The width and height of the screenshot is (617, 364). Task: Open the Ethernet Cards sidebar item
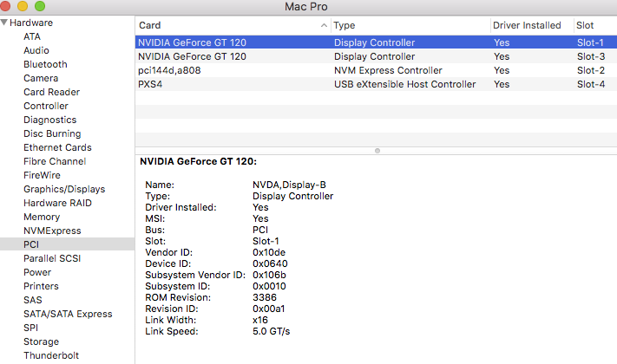pyautogui.click(x=57, y=147)
